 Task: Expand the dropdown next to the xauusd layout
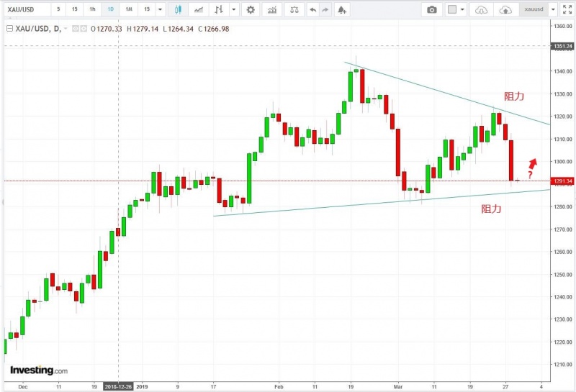click(x=552, y=10)
